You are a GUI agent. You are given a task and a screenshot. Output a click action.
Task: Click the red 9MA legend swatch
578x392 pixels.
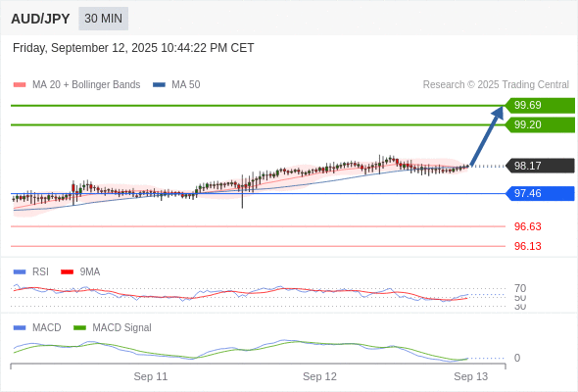67,272
